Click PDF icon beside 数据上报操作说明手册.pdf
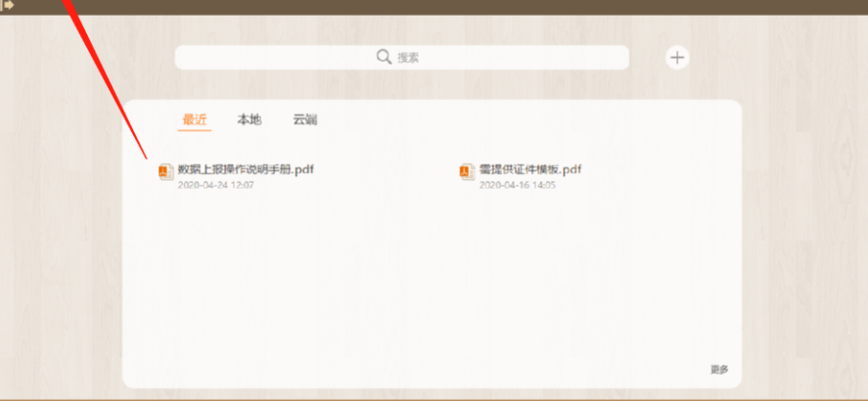The width and height of the screenshot is (868, 401). pyautogui.click(x=166, y=172)
